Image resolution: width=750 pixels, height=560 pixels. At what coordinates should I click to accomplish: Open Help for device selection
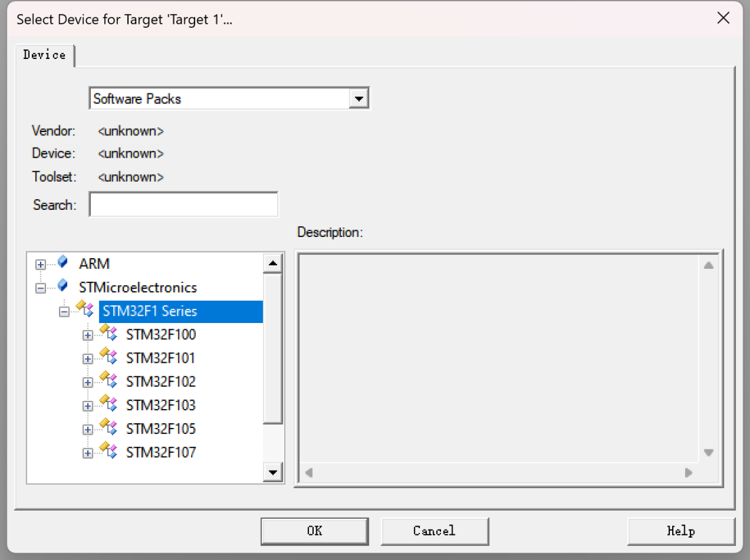[x=681, y=531]
